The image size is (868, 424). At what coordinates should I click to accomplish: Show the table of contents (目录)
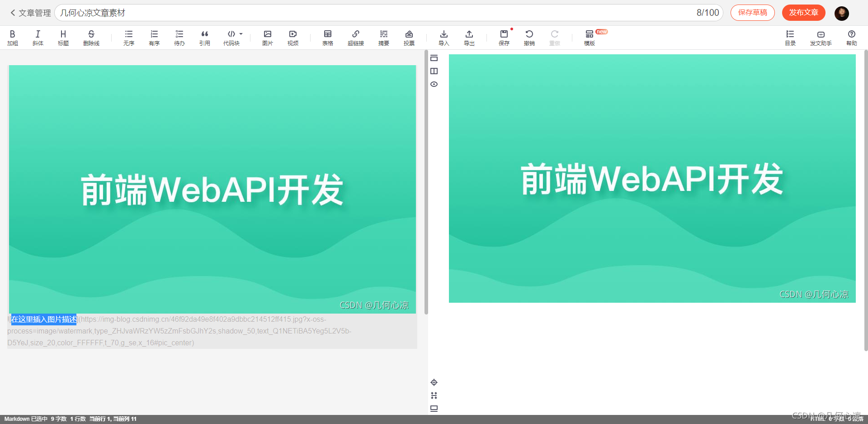790,38
